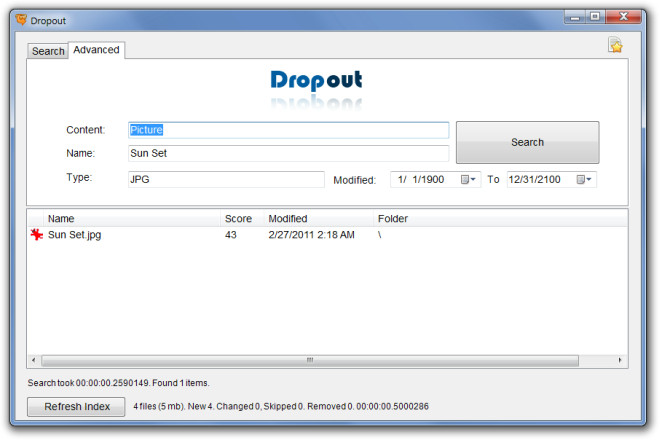Click the favorites star icon
The height and width of the screenshot is (440, 660).
616,46
